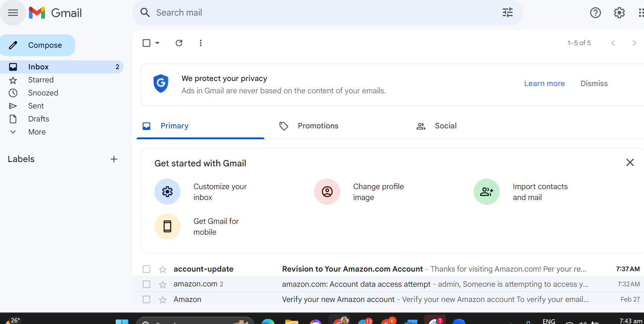Open the Inbox folder

pyautogui.click(x=61, y=67)
